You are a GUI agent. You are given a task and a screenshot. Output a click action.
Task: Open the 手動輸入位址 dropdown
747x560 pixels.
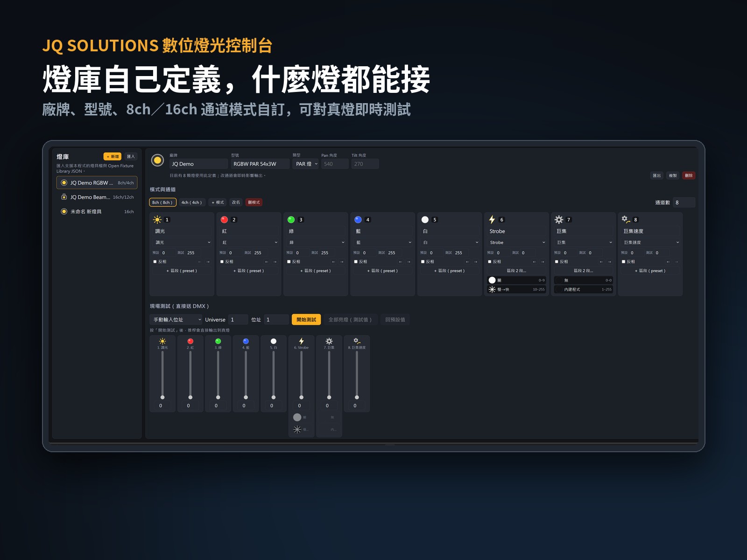pos(176,320)
